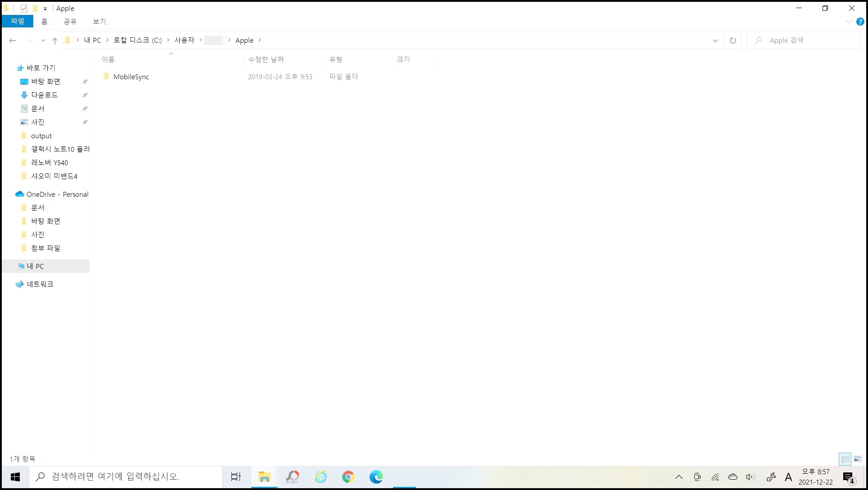The width and height of the screenshot is (868, 490).
Task: Switch to details view layout icon
Action: click(845, 459)
